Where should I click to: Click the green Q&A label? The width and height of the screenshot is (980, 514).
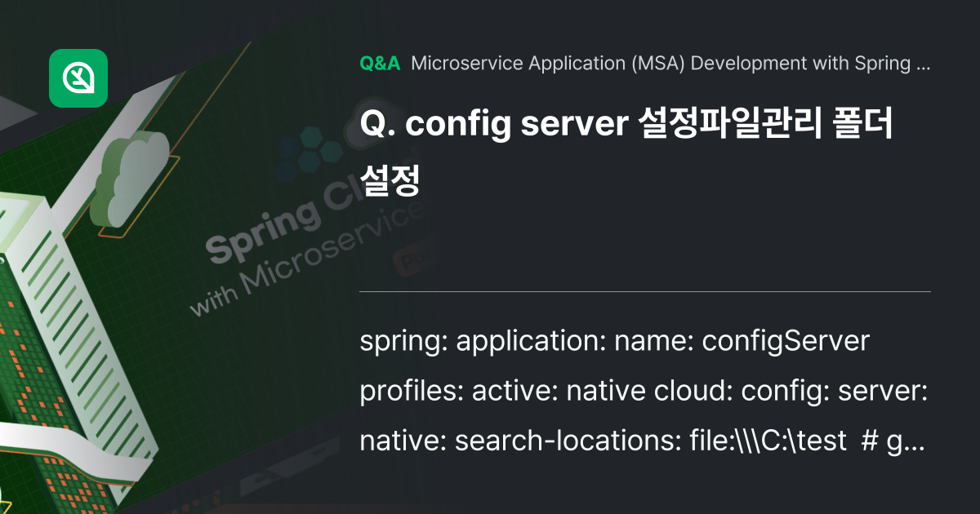[380, 64]
